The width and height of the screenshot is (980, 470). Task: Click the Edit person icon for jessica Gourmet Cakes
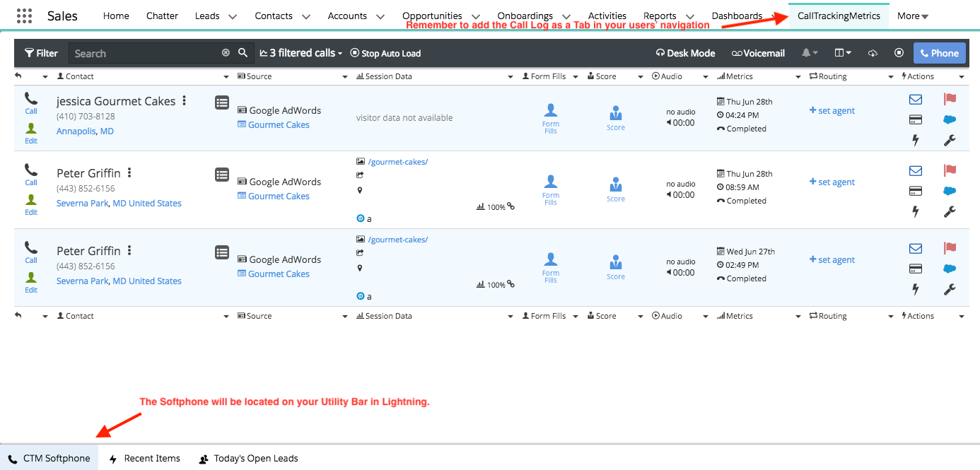[31, 128]
